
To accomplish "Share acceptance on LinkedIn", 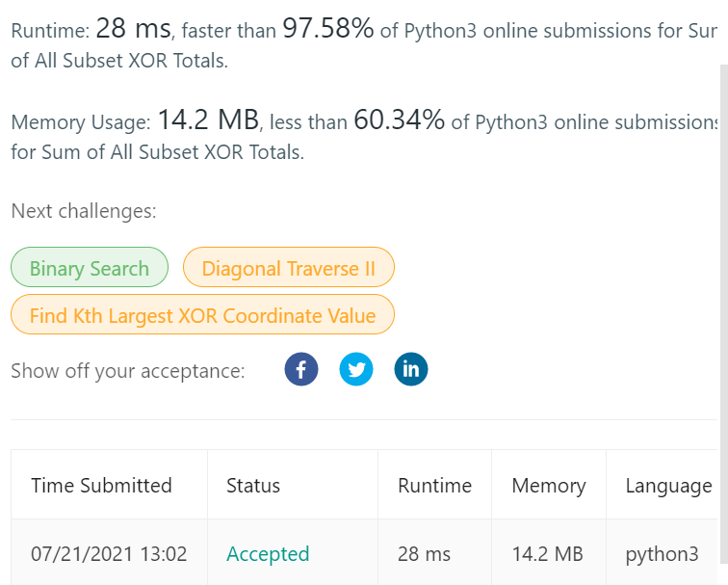I will [411, 369].
